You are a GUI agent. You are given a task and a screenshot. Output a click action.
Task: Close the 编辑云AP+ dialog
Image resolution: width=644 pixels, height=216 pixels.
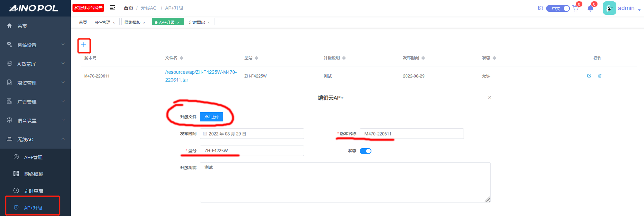490,97
